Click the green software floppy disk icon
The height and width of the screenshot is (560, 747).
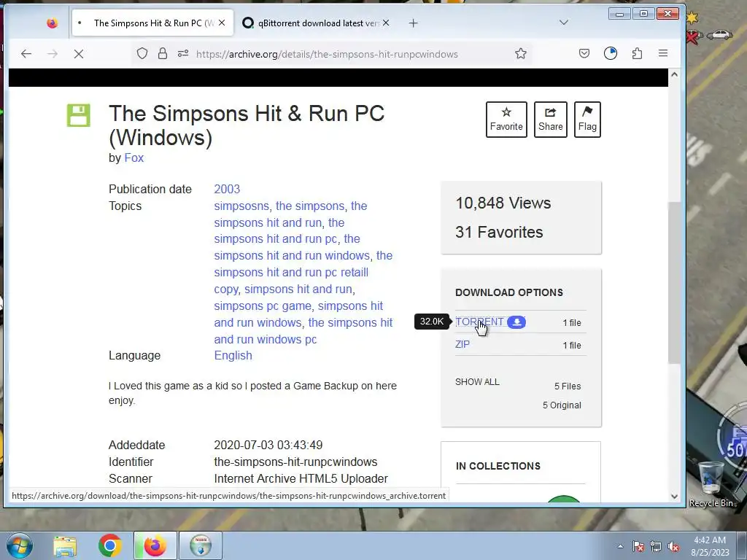click(x=78, y=115)
